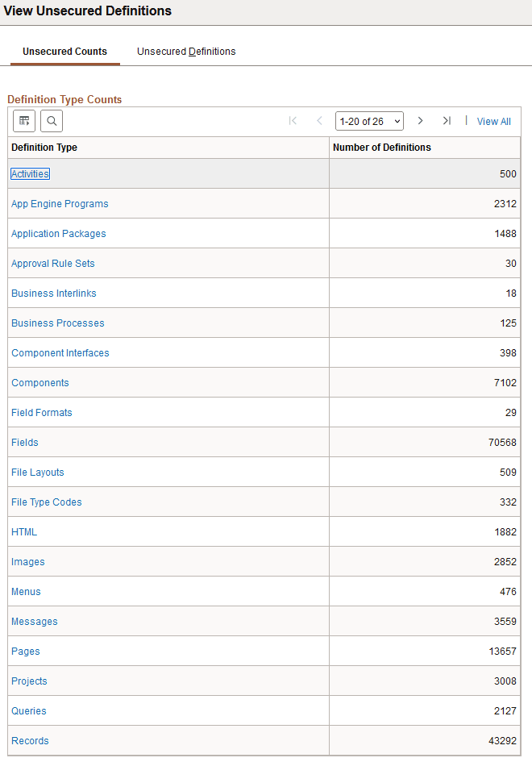Click the previous page arrow icon
The image size is (532, 762).
click(319, 120)
